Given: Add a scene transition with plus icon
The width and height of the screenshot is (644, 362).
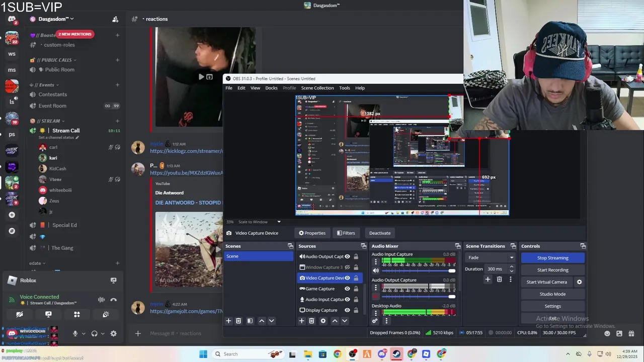Looking at the screenshot, I should tap(488, 280).
